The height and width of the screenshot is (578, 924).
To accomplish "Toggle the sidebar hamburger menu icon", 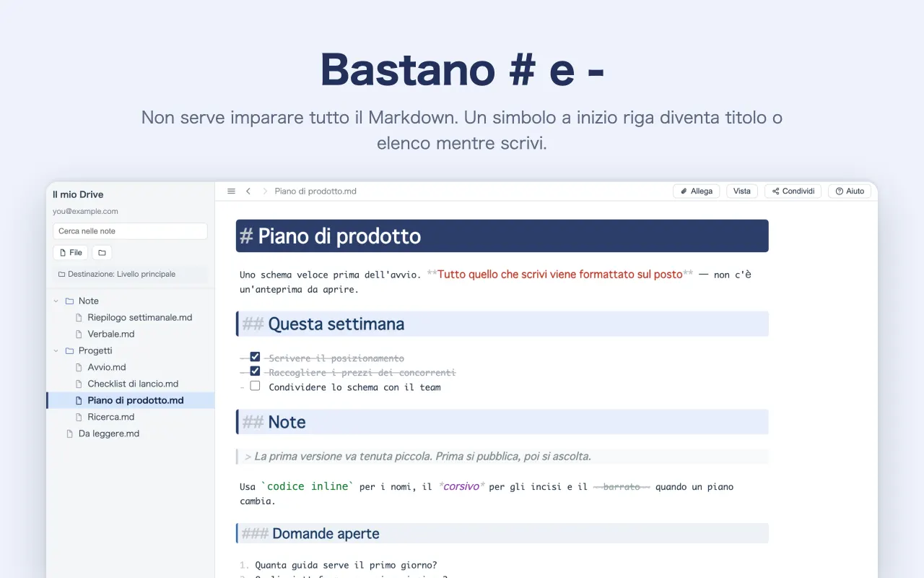I will pyautogui.click(x=231, y=191).
